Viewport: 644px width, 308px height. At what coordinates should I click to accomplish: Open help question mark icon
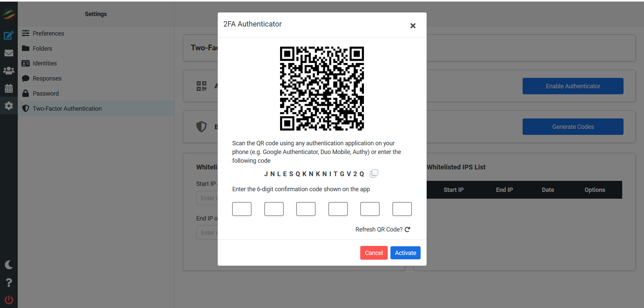9,283
